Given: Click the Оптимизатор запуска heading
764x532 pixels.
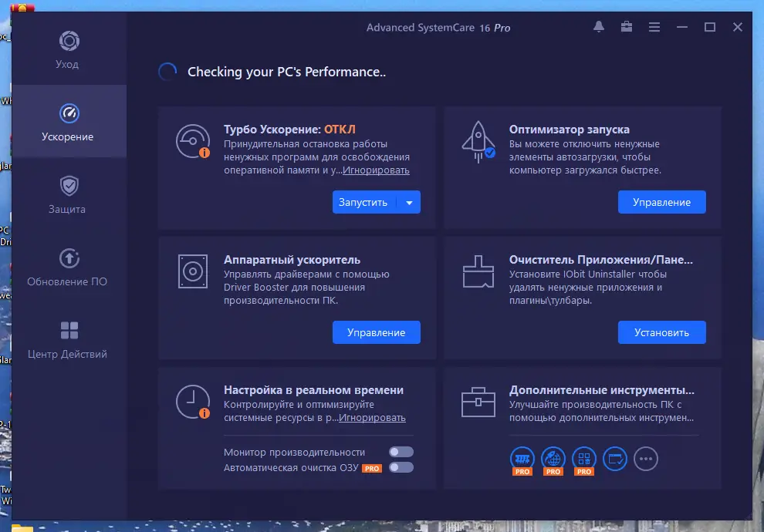Looking at the screenshot, I should (x=569, y=130).
